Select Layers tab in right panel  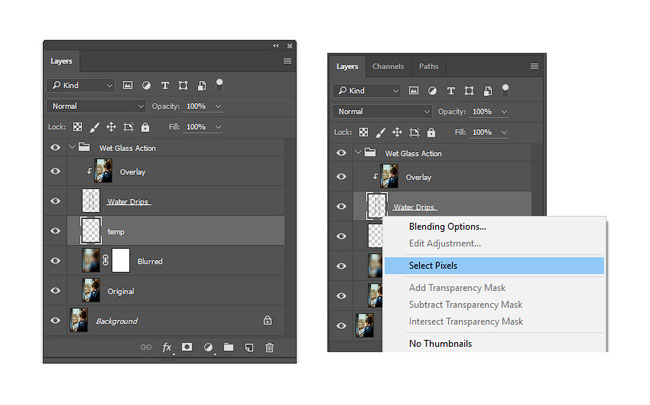[347, 66]
